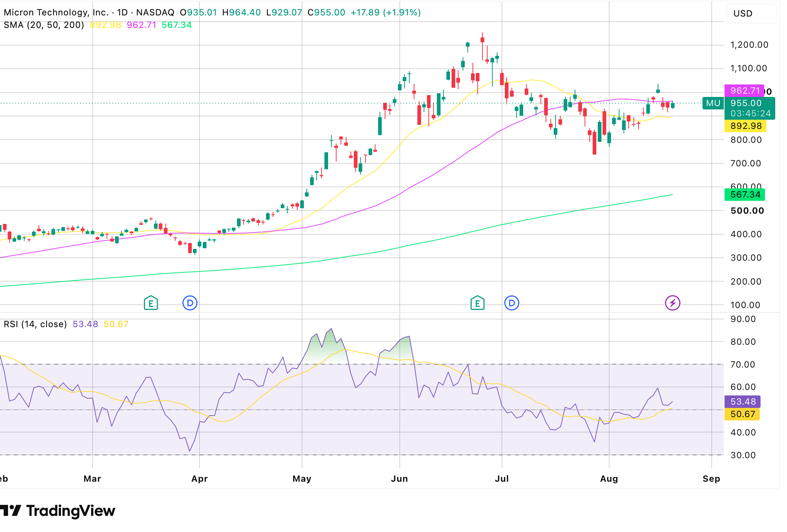The image size is (787, 532).
Task: Click the MU ticker tag beside price axis
Action: [x=713, y=103]
